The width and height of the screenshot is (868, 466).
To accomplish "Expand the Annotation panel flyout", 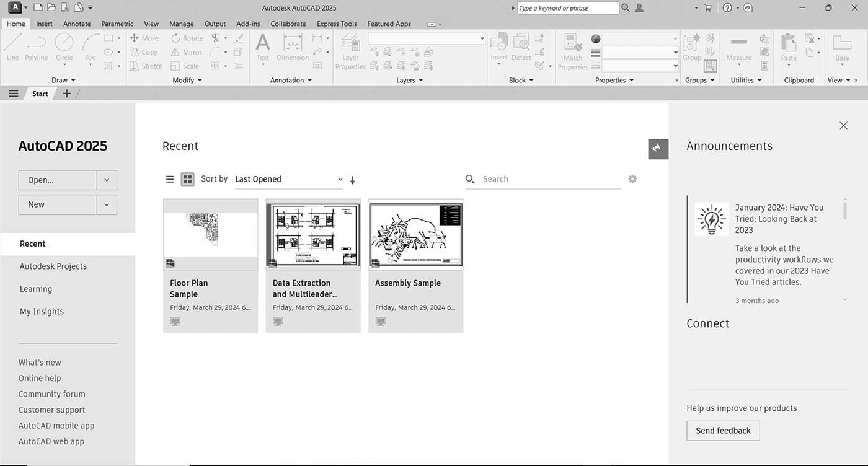I will tap(291, 80).
